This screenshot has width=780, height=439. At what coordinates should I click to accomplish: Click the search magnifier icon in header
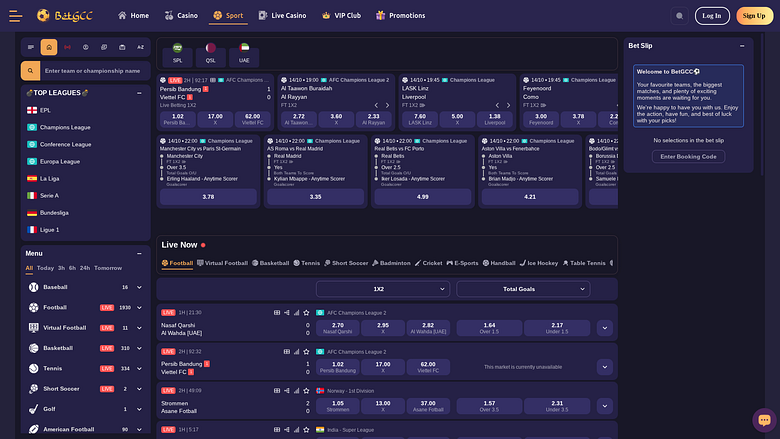679,16
